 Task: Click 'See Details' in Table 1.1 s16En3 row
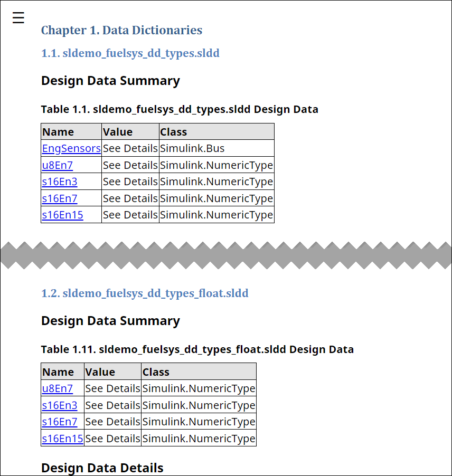coord(130,182)
